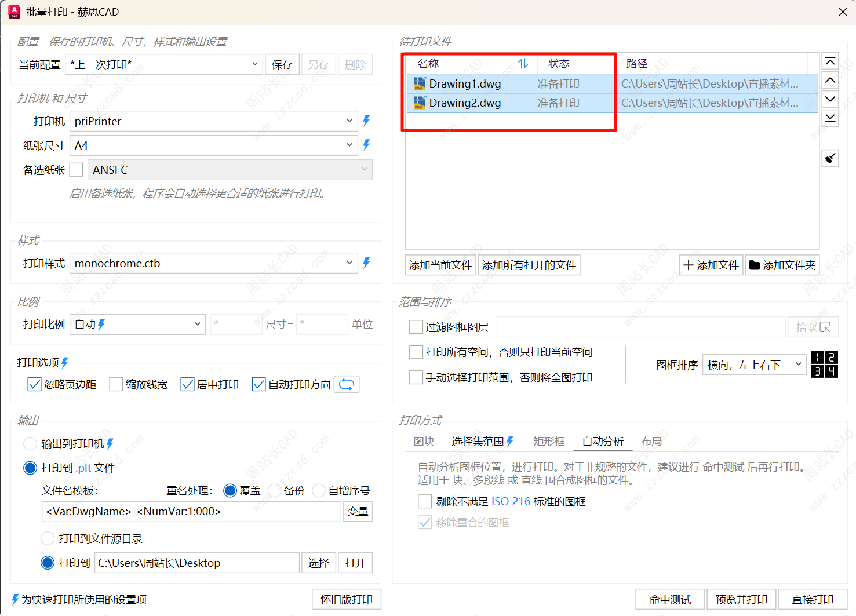The width and height of the screenshot is (856, 616).
Task: Click the swap print direction icon
Action: coord(347,384)
